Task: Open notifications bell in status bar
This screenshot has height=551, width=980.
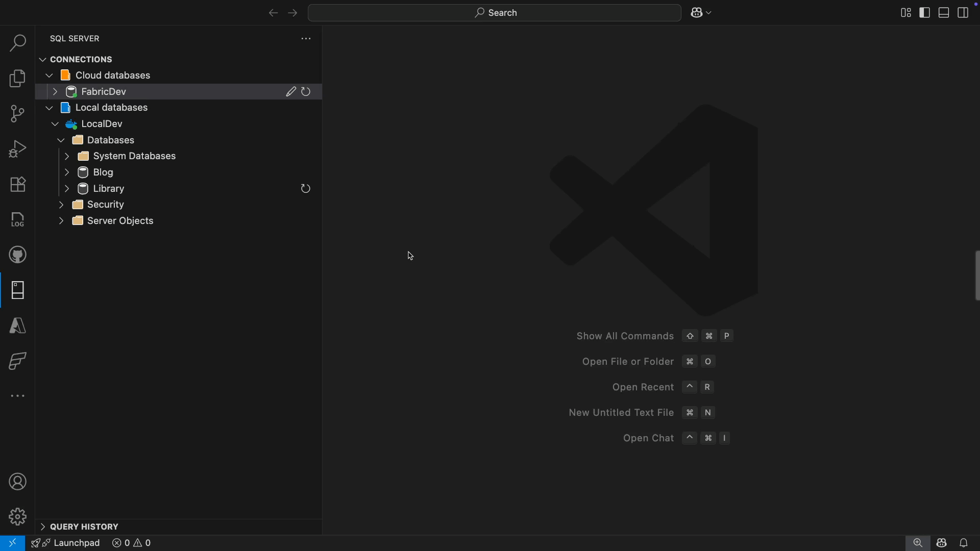Action: click(964, 543)
